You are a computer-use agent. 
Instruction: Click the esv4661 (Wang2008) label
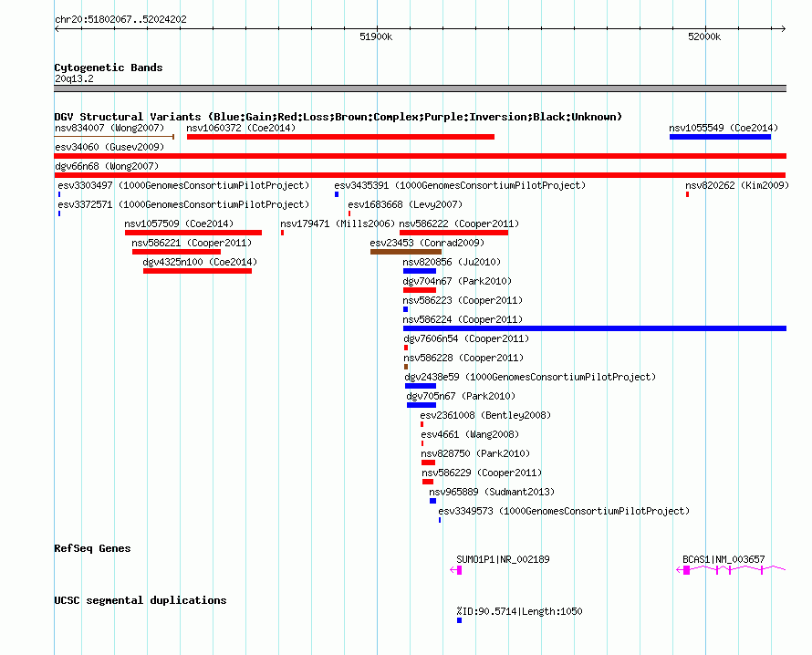point(470,434)
